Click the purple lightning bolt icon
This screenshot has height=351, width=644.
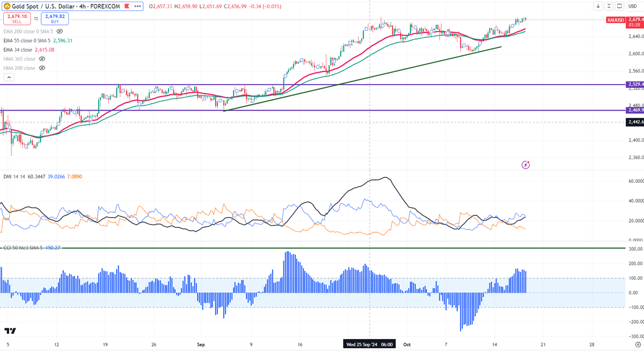pos(525,165)
